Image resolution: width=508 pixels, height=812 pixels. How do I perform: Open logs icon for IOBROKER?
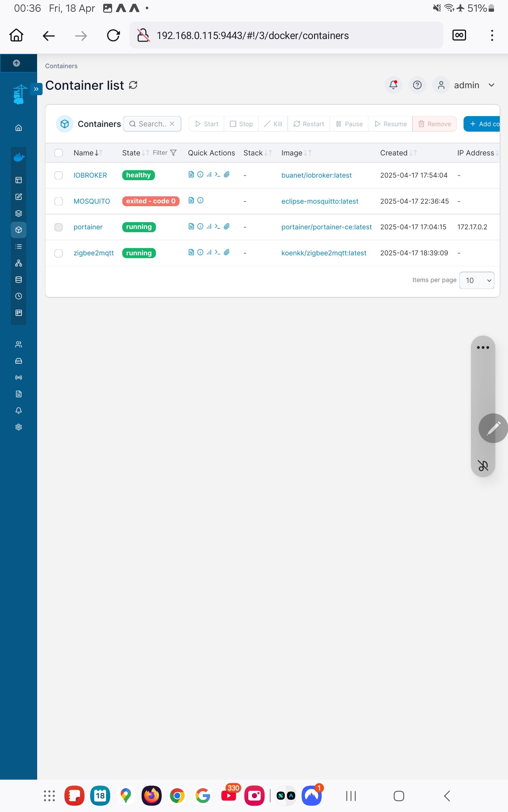coord(191,174)
